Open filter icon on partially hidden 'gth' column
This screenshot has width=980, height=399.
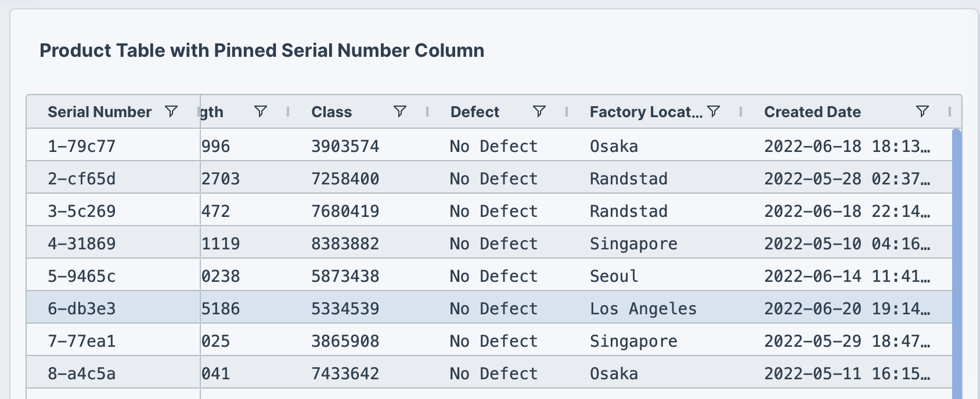(x=261, y=111)
